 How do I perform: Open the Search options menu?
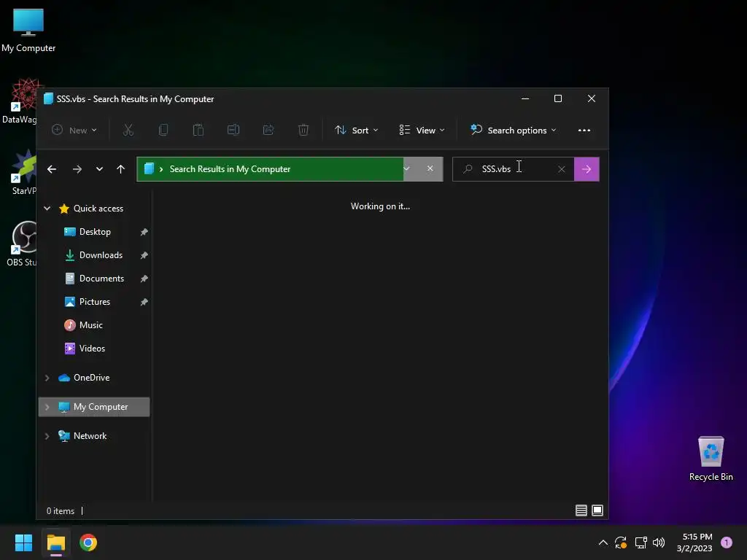tap(513, 130)
